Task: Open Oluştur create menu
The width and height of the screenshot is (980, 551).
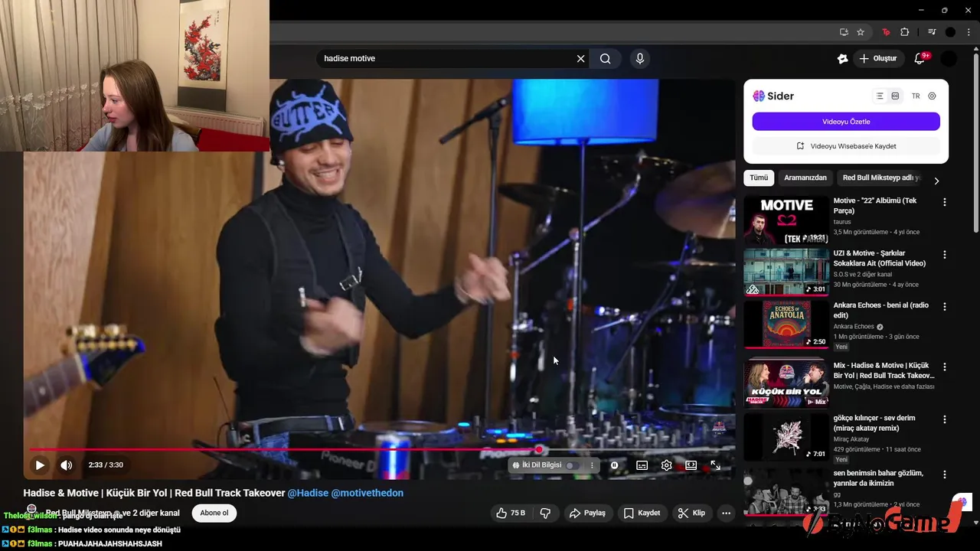Action: [x=878, y=58]
